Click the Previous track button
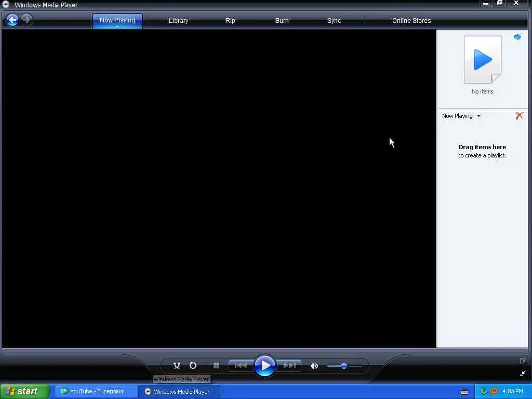 pyautogui.click(x=241, y=366)
